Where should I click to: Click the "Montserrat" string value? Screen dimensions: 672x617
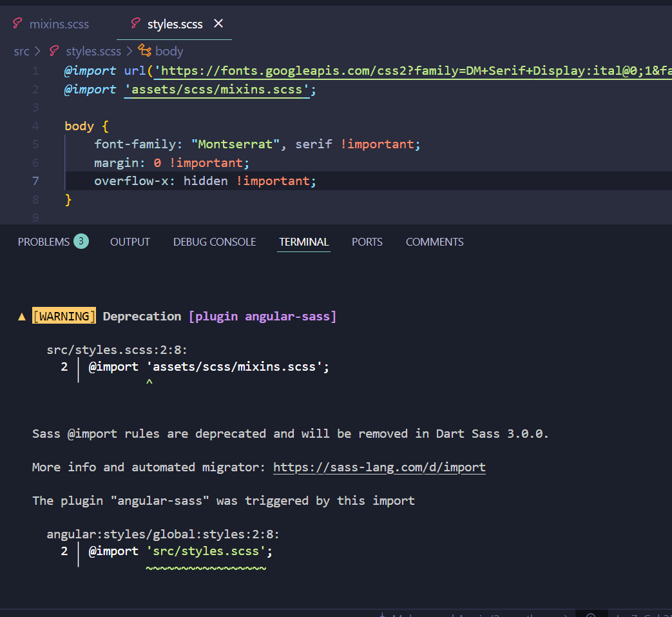point(235,144)
